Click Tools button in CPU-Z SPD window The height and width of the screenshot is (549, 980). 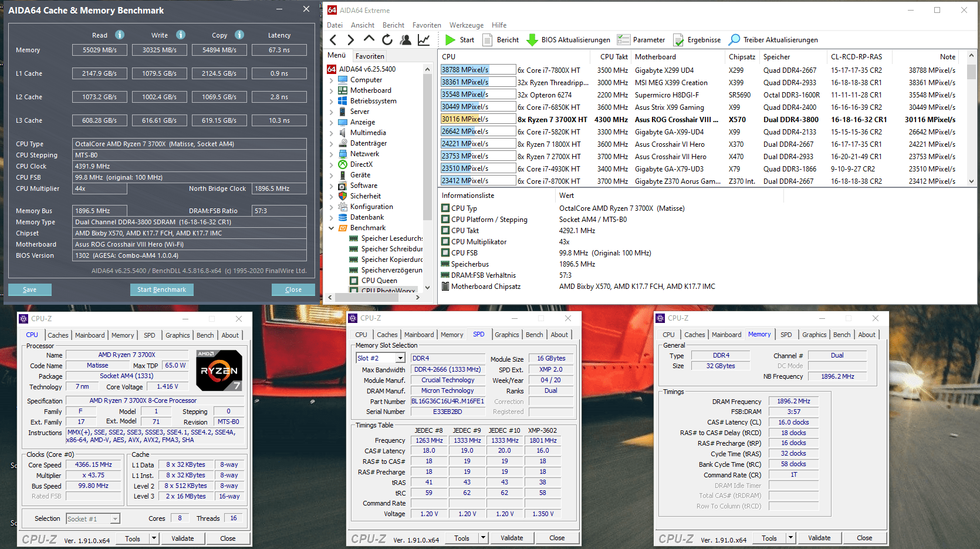(x=462, y=538)
